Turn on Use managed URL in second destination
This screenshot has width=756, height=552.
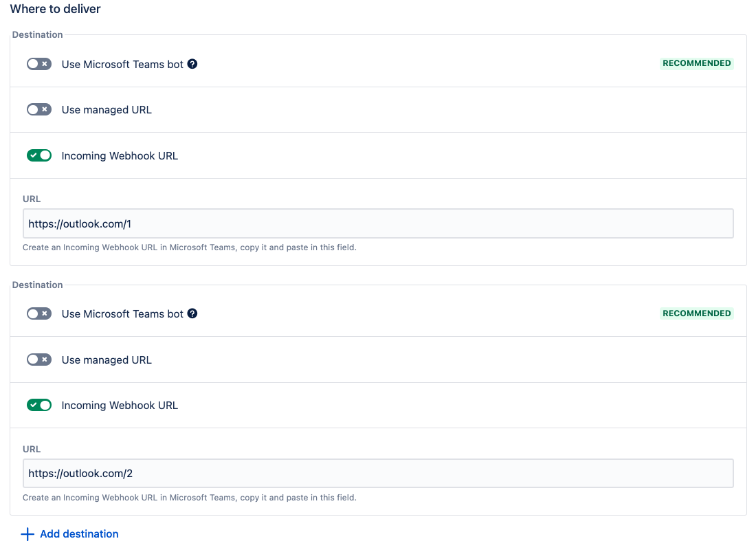(x=39, y=360)
